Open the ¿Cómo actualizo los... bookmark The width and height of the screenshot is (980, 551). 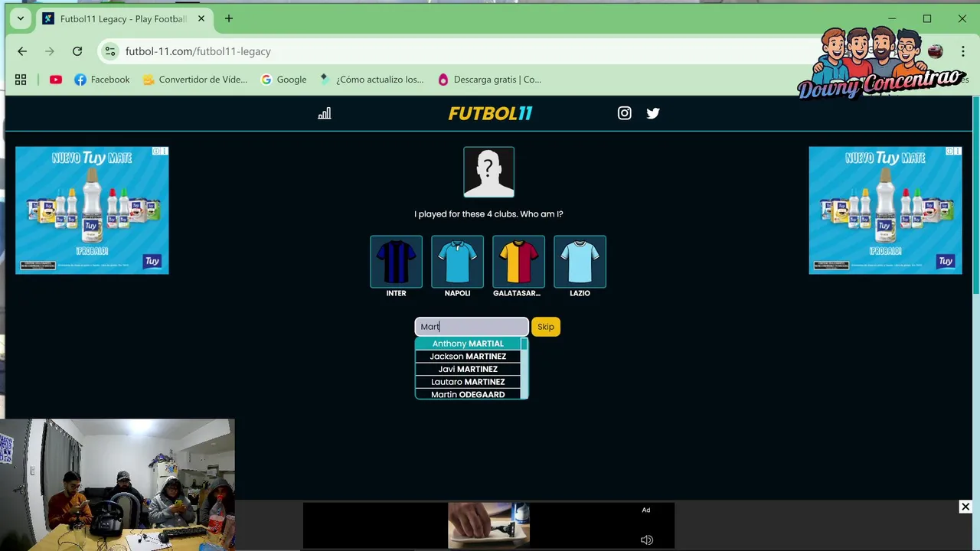[371, 80]
